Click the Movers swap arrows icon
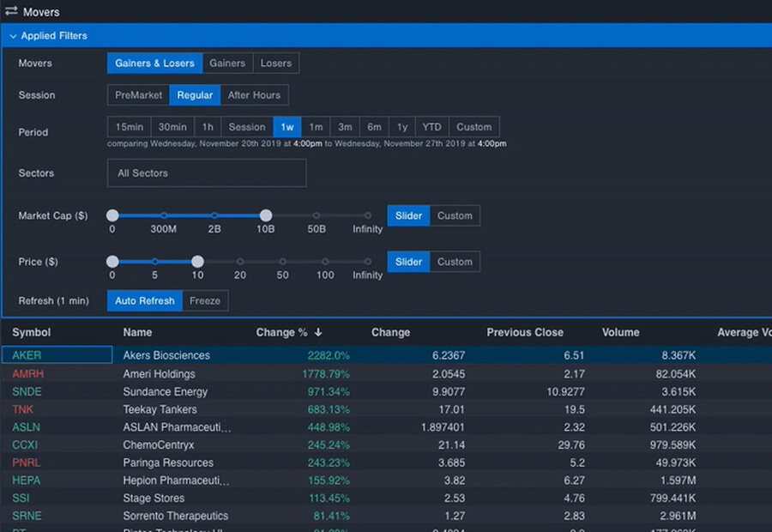 [x=11, y=12]
